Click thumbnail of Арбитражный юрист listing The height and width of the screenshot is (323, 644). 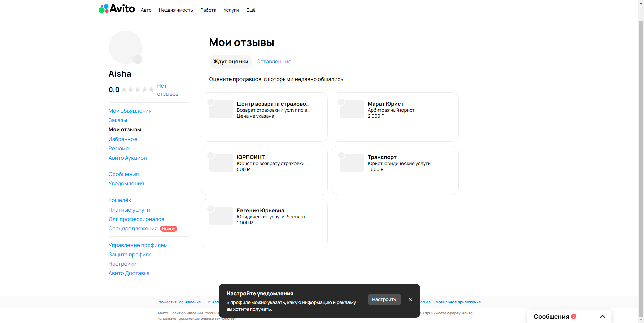coord(352,109)
